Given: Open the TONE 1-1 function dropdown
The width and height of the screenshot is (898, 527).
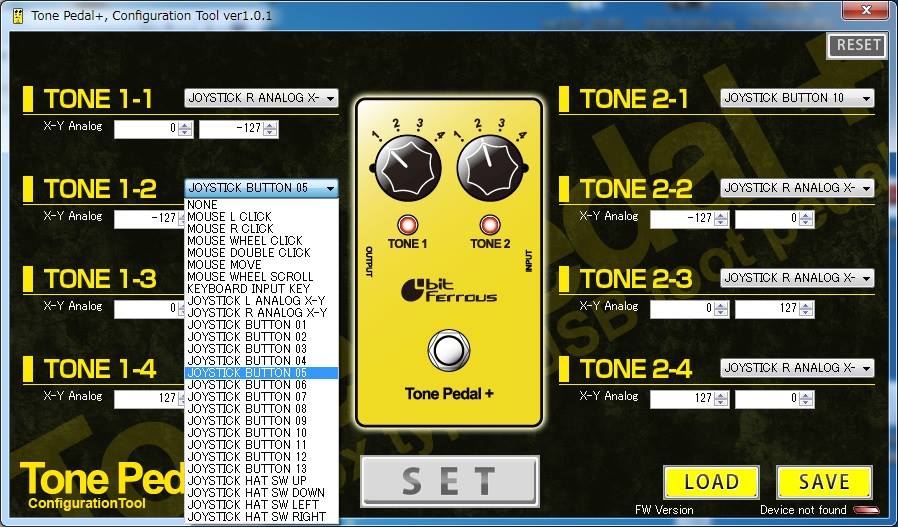Looking at the screenshot, I should point(261,98).
